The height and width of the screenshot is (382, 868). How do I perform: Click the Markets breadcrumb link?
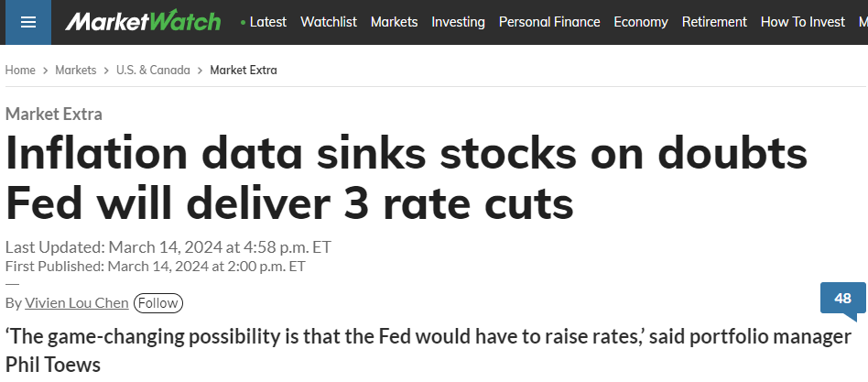[x=75, y=71]
